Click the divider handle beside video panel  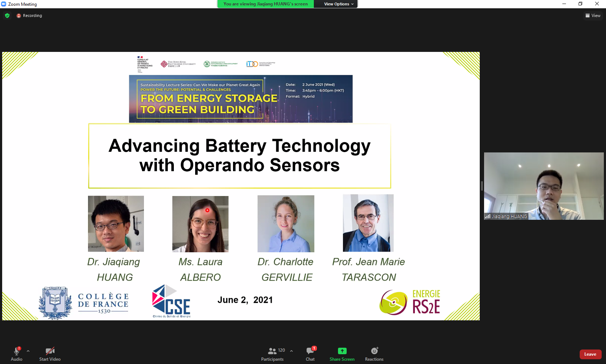point(482,186)
